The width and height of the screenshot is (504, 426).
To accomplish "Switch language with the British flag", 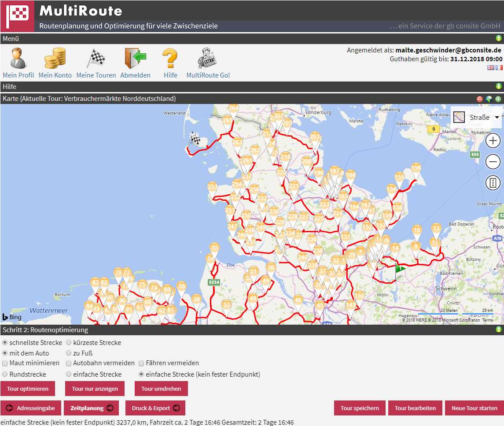I will pyautogui.click(x=490, y=67).
